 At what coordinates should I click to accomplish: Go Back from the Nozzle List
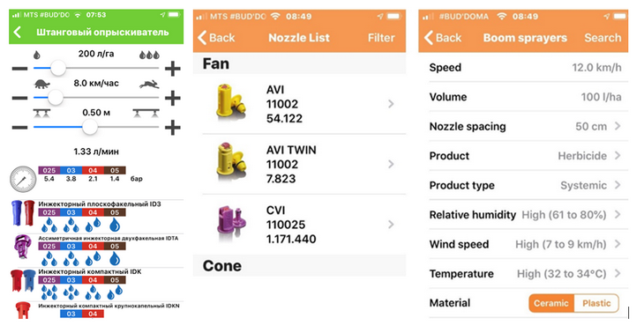click(x=216, y=38)
